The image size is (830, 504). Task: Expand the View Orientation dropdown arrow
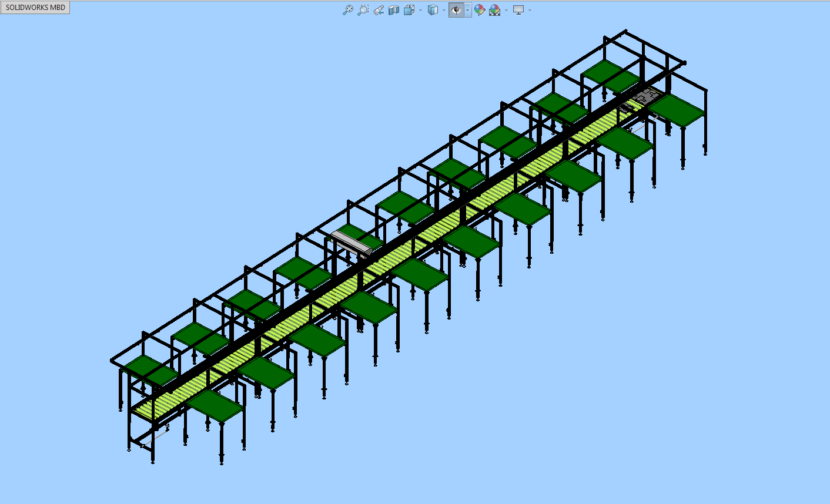(x=420, y=10)
